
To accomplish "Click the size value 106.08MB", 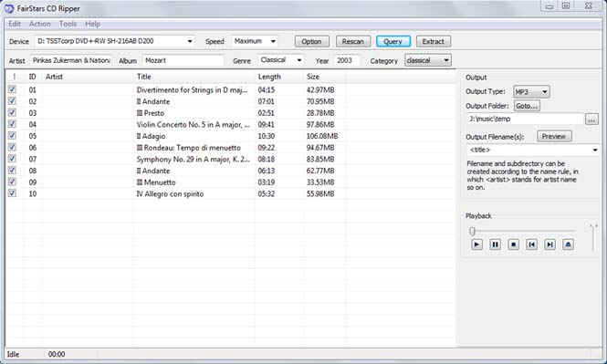I will 322,136.
